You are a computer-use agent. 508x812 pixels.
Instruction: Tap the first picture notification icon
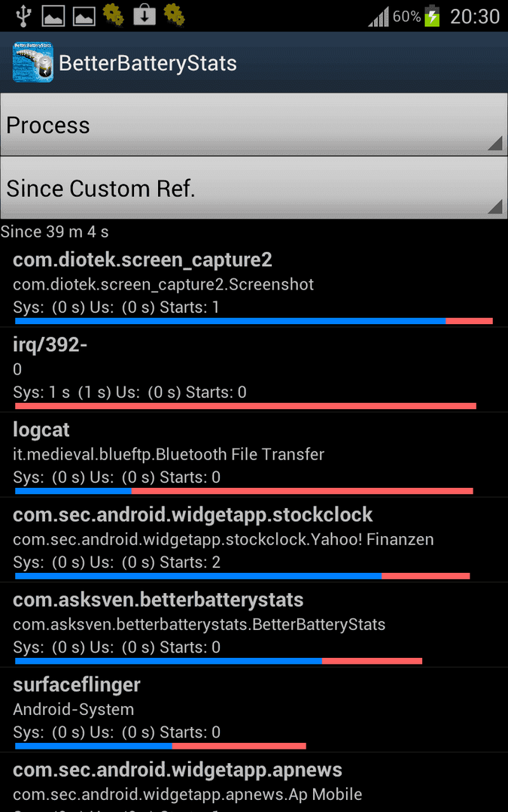[x=54, y=16]
